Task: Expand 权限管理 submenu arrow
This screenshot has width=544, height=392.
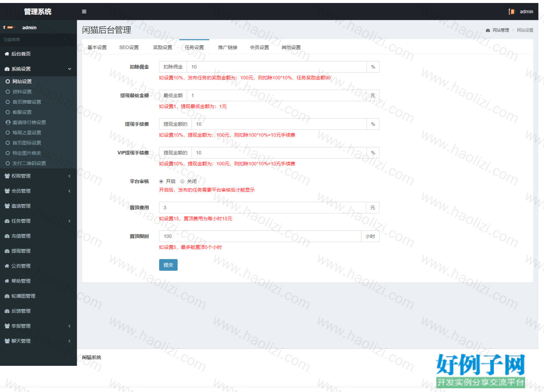Action: [x=70, y=176]
